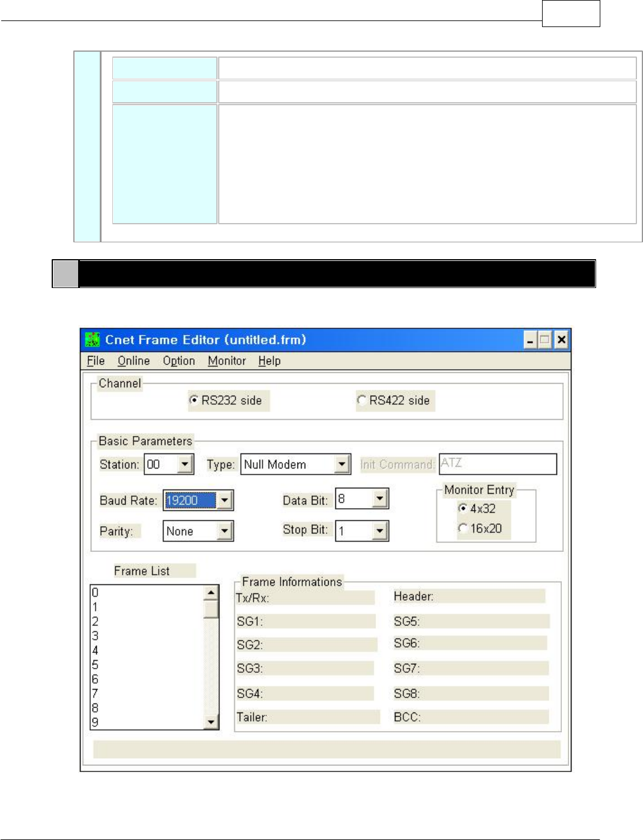Minimize the Cnet Frame Editor window

click(530, 340)
